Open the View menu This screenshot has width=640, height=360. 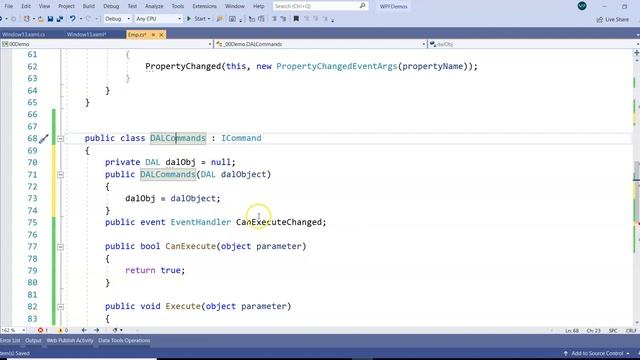pyautogui.click(x=44, y=6)
